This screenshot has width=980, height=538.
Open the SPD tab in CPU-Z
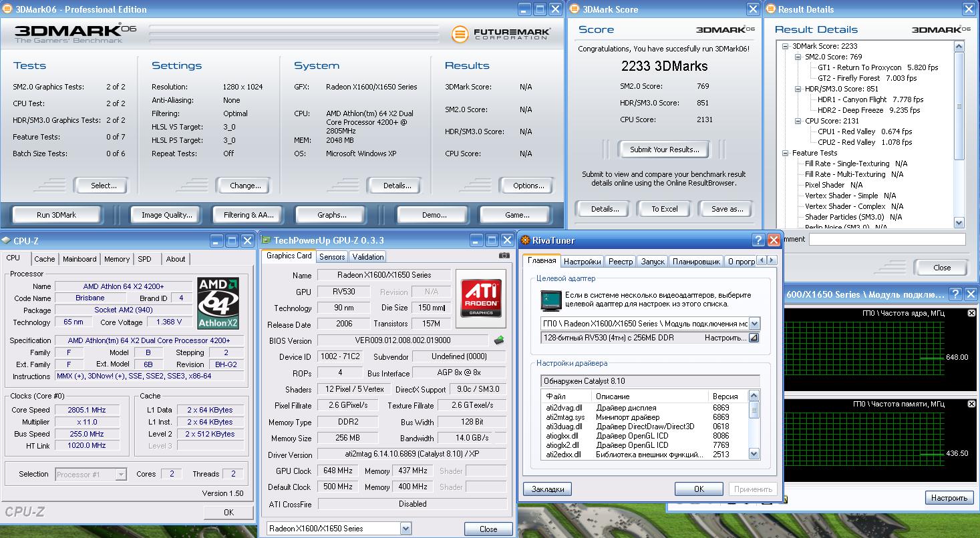tap(145, 259)
